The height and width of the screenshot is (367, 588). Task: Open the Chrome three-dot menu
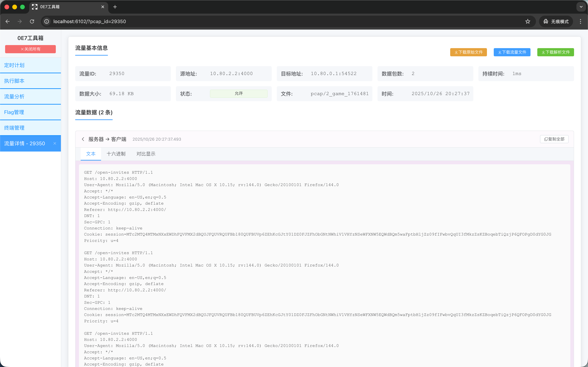(x=581, y=21)
